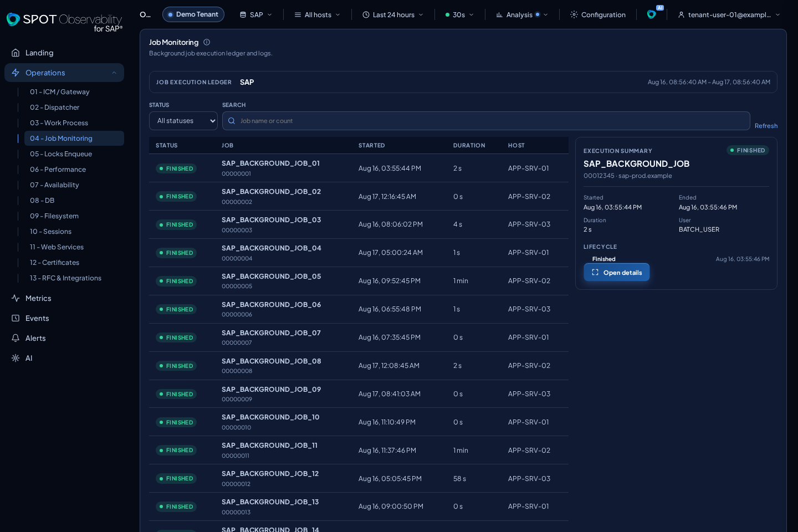Click duration 58 s cell
798x532 pixels.
[x=459, y=479]
